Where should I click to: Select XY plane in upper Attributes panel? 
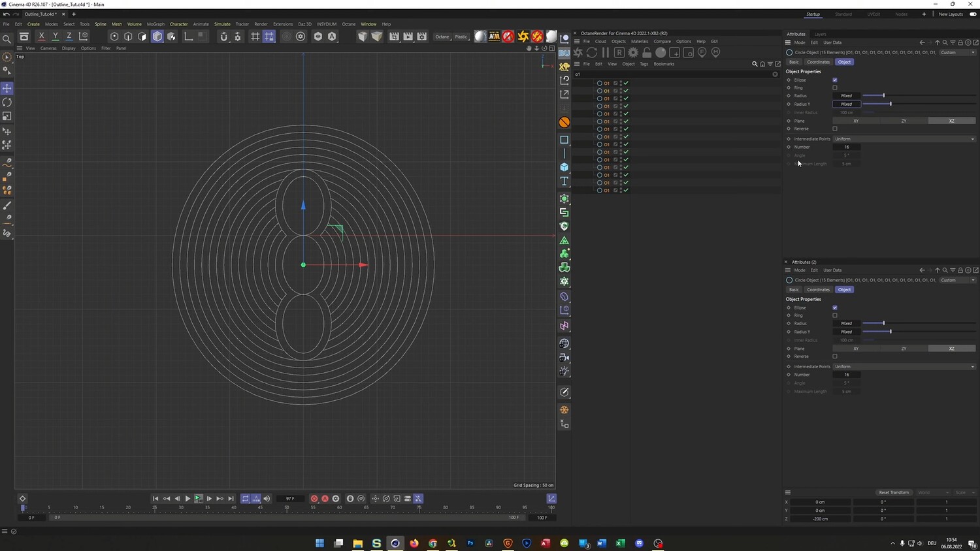click(856, 121)
